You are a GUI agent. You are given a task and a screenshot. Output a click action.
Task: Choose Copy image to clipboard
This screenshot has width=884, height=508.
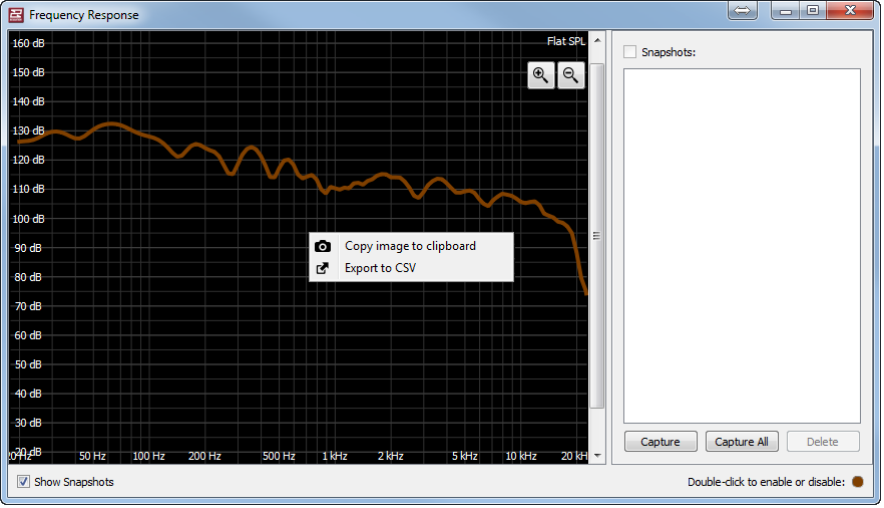pos(410,246)
